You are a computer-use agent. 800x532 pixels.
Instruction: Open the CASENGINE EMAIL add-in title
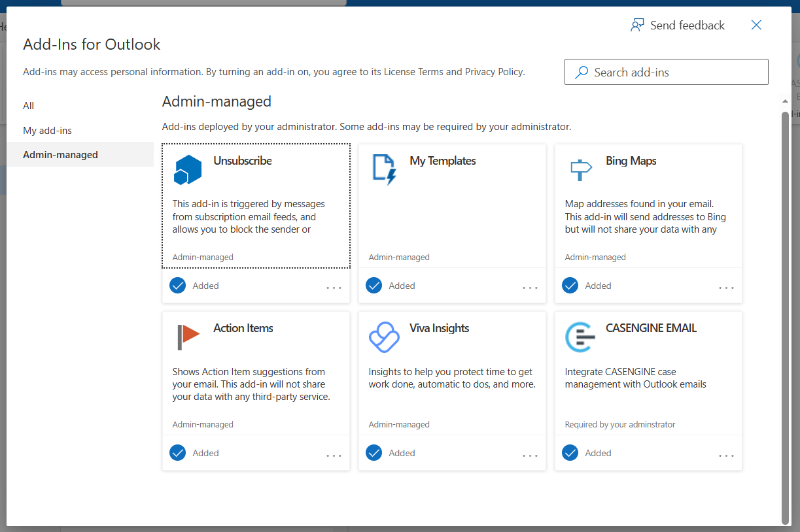pyautogui.click(x=652, y=328)
